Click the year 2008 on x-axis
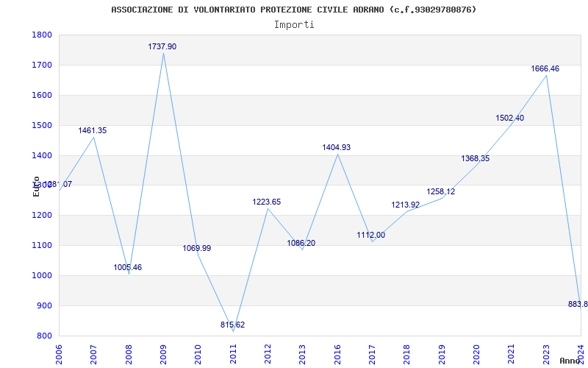Screen dimensions: 588x368 coord(129,353)
